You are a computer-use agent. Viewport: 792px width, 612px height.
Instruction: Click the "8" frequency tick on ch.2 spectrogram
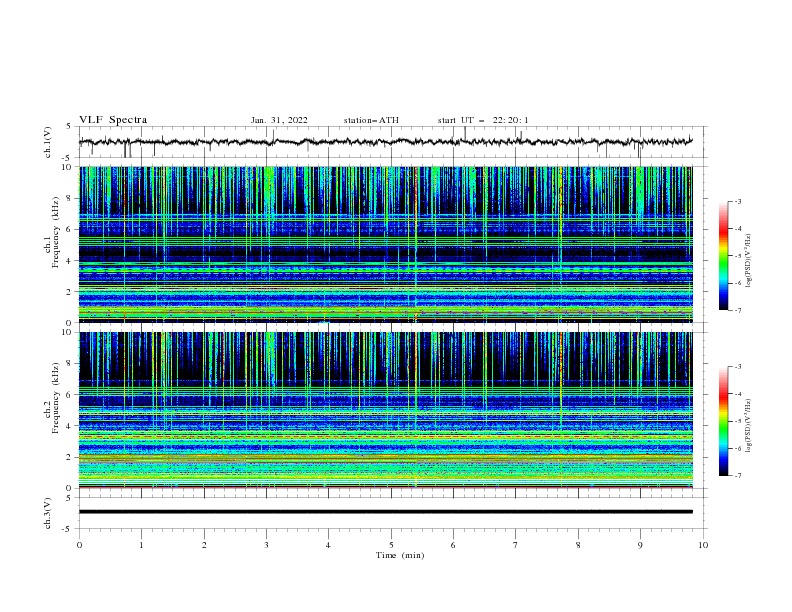tap(71, 364)
